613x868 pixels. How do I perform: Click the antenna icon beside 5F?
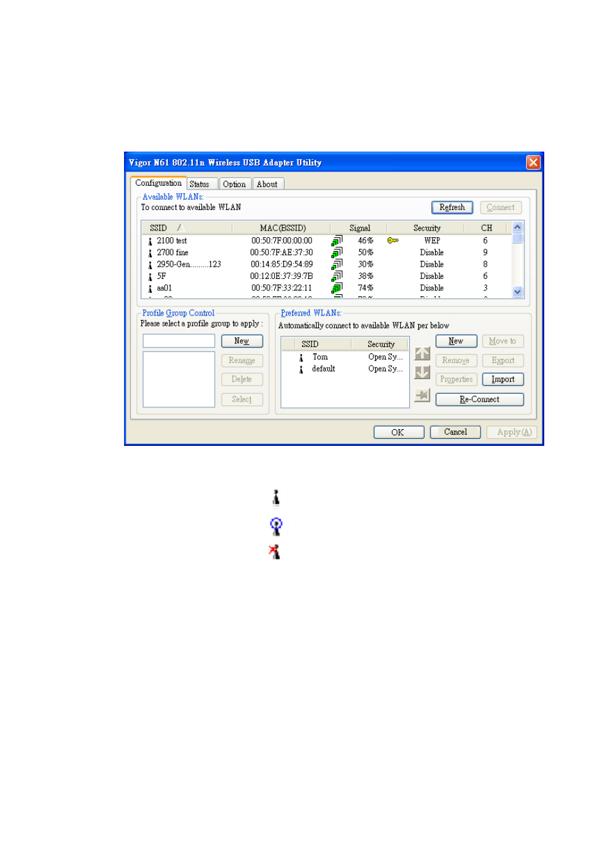pos(150,277)
